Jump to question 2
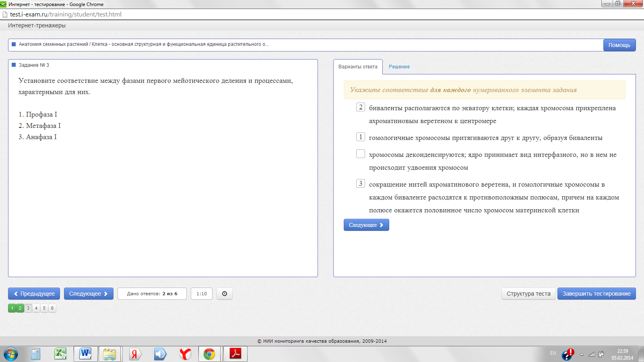Screen dimensions: 644x362 (20, 308)
